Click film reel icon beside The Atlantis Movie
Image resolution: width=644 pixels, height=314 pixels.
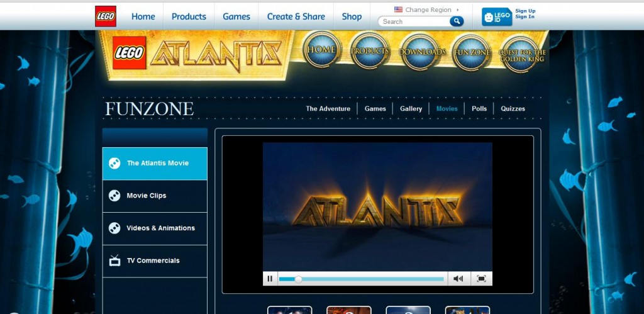[x=114, y=163]
